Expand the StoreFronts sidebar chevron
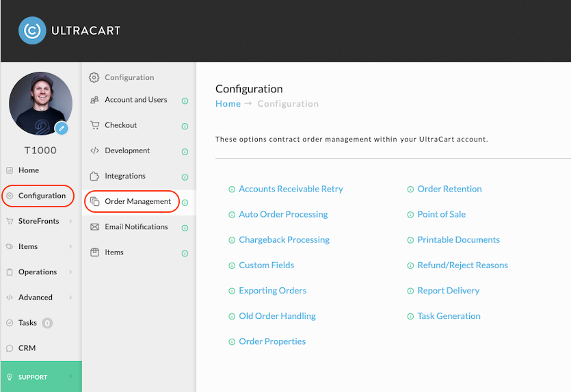571x392 pixels. pyautogui.click(x=70, y=221)
